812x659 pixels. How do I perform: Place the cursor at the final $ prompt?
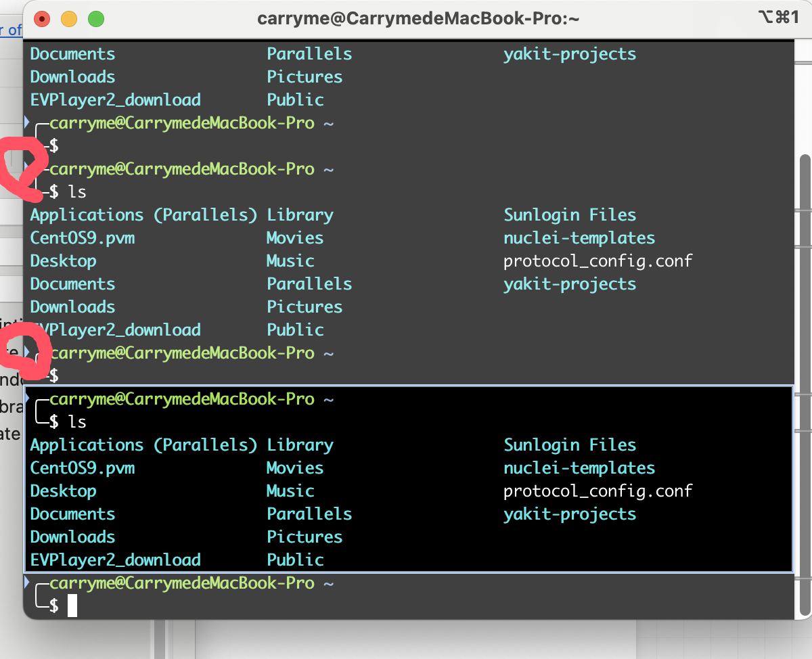click(x=72, y=606)
